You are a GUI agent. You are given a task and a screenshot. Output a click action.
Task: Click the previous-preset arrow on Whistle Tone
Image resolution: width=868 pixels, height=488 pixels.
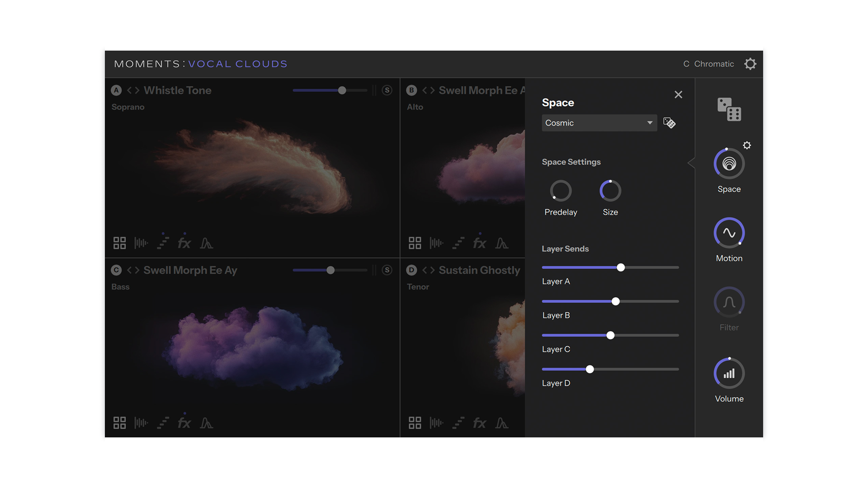tap(130, 90)
